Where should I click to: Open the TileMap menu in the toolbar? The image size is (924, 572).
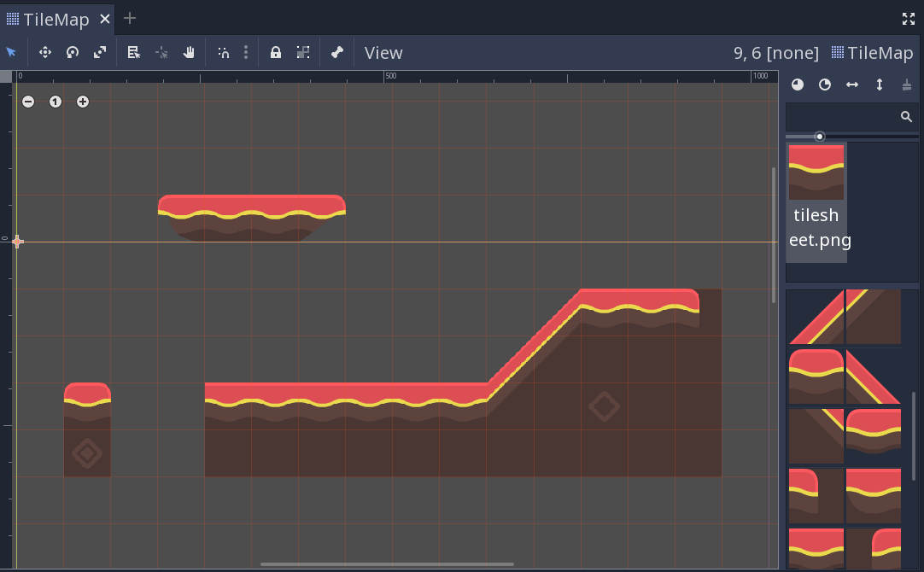pos(872,53)
